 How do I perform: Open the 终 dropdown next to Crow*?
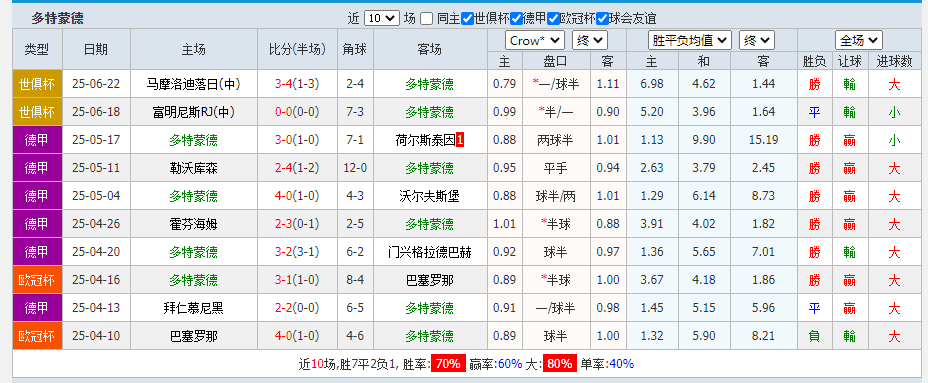click(590, 40)
